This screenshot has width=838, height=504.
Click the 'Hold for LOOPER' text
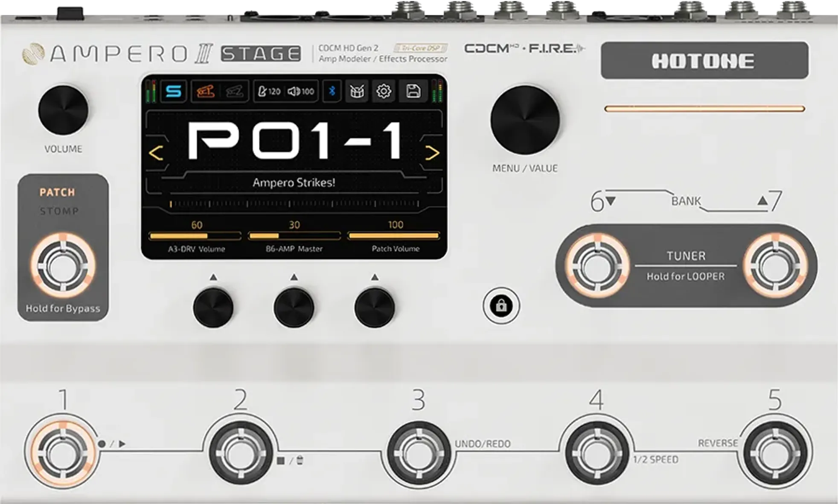click(x=686, y=276)
